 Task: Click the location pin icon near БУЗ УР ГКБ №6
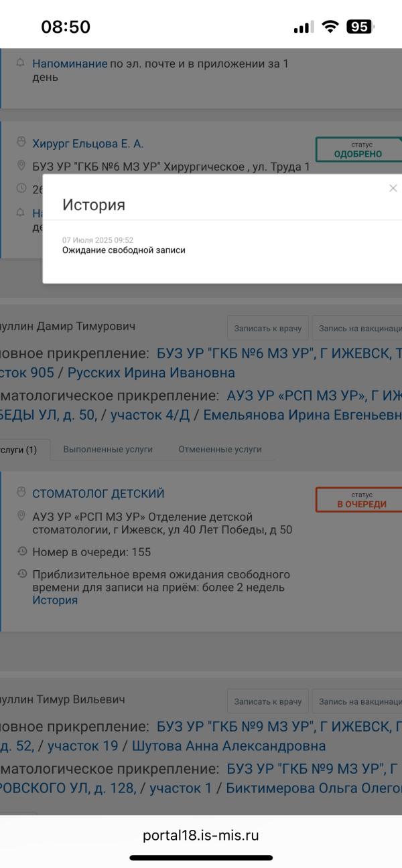[x=21, y=166]
